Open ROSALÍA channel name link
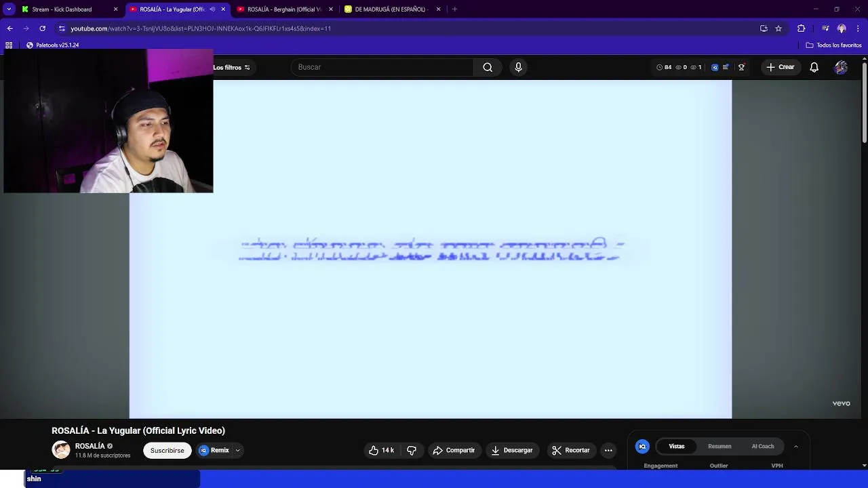Image resolution: width=868 pixels, height=488 pixels. point(90,446)
